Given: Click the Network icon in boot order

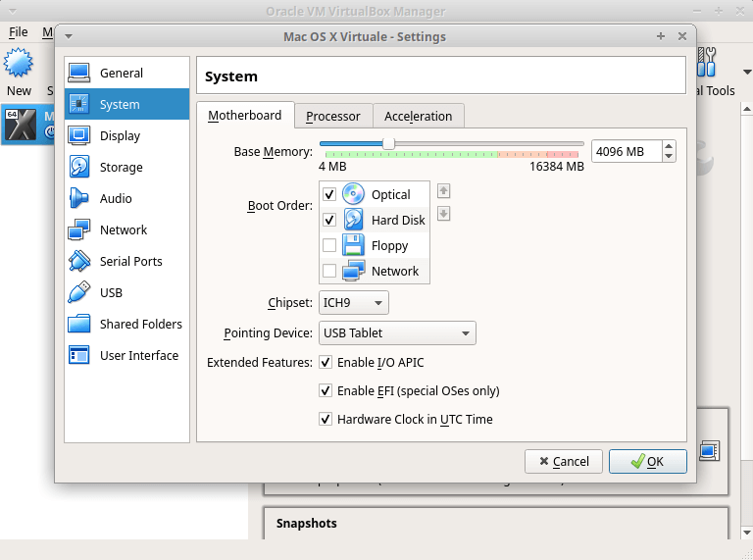Looking at the screenshot, I should click(x=353, y=271).
